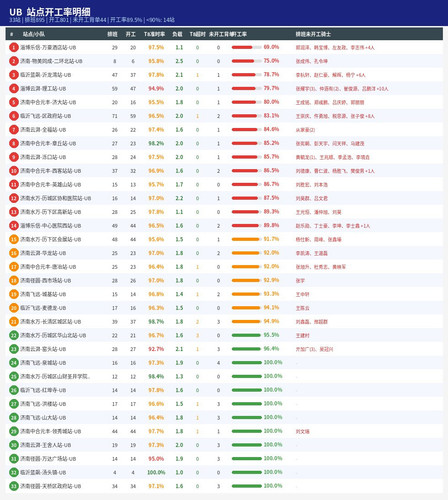Click the '95.5%' work rate value
This screenshot has width=448, height=500.
(271, 335)
